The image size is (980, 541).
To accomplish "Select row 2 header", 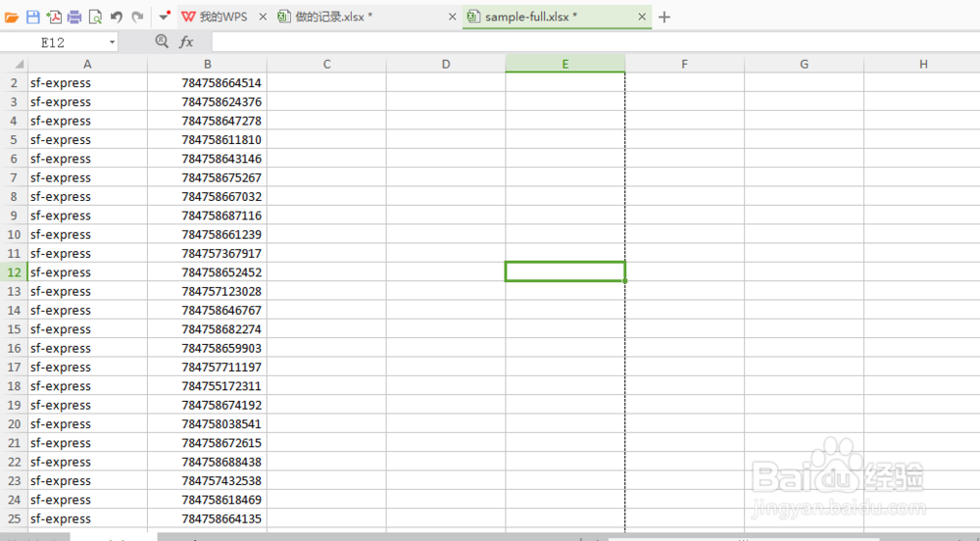I will [14, 82].
